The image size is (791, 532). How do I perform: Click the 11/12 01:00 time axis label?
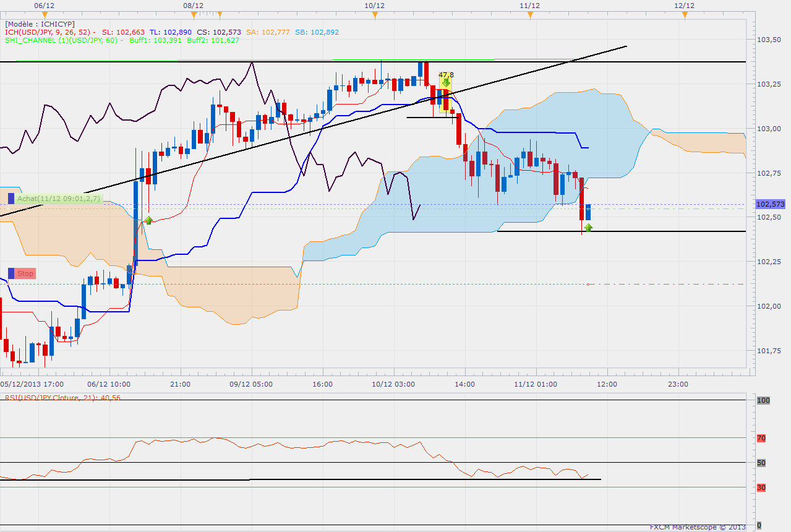click(x=536, y=384)
